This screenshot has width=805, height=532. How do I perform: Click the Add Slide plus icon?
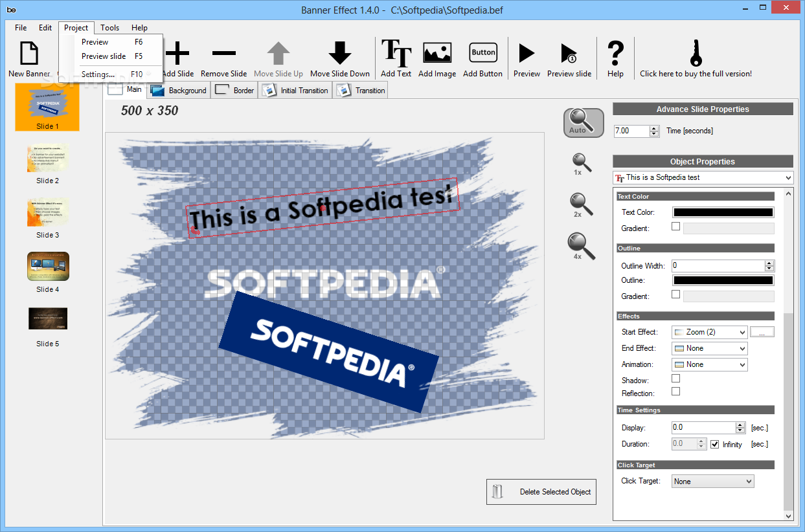pos(178,53)
